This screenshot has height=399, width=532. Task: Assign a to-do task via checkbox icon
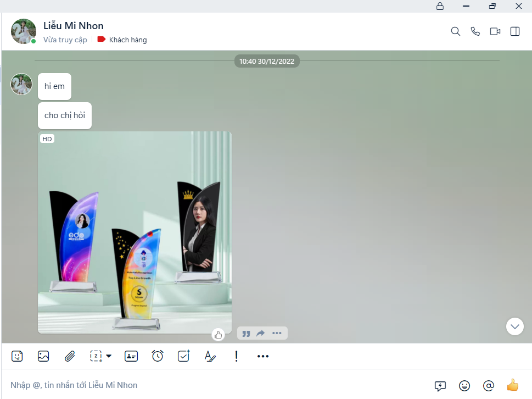[184, 356]
